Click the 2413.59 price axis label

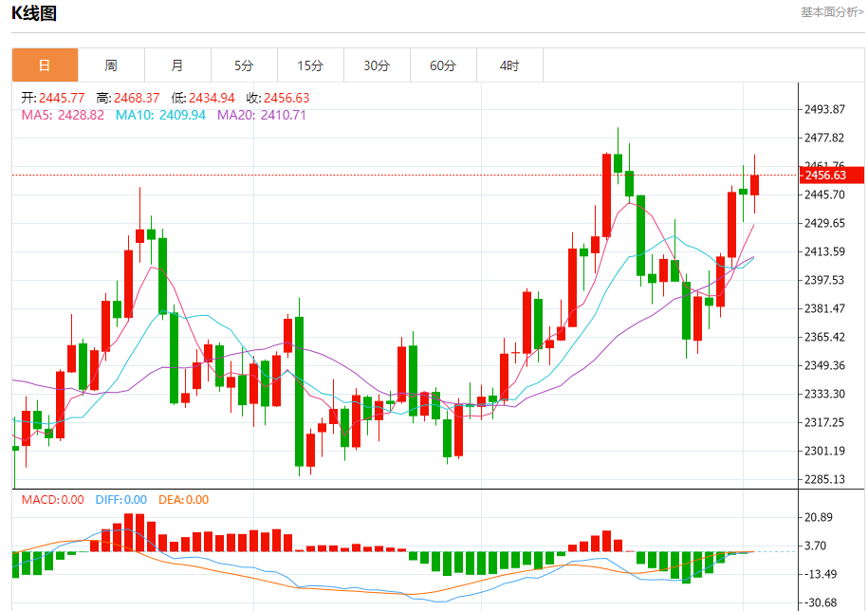click(x=824, y=251)
